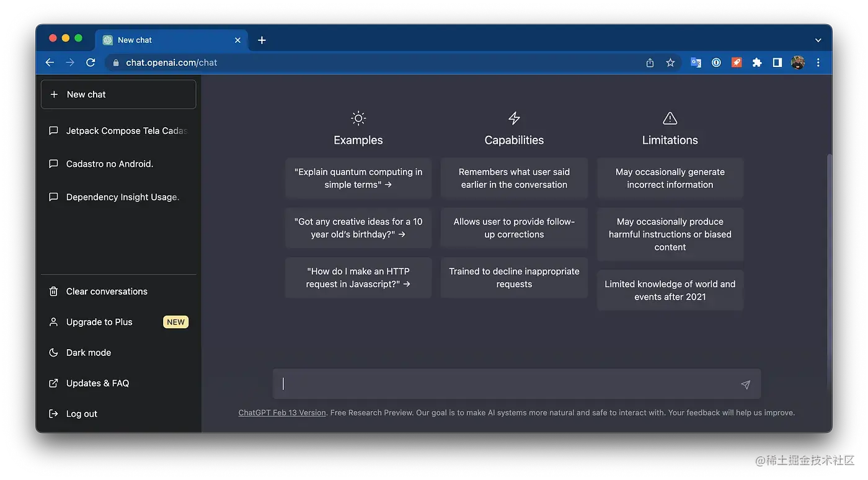Select the New chat browser tab

pos(172,40)
